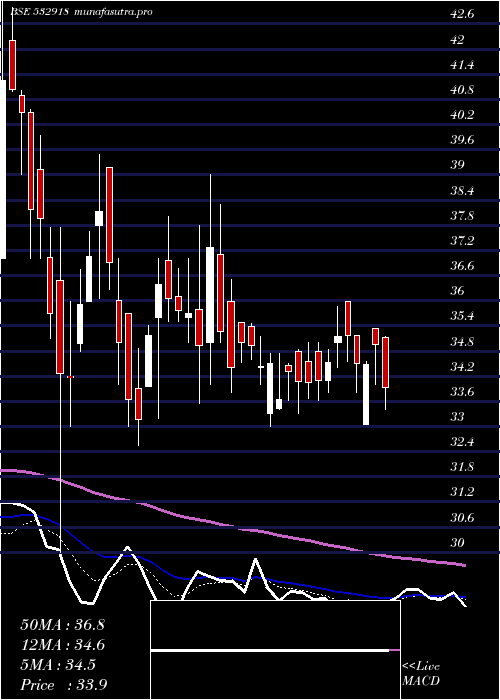Click the 37.8 price axis label
Screen dimensions: 500x700
(462, 216)
